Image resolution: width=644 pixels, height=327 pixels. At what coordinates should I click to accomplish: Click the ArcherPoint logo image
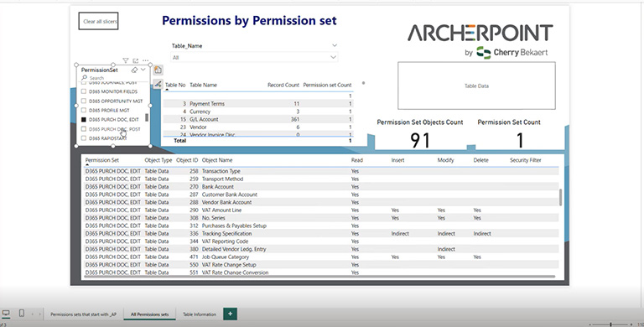[480, 33]
